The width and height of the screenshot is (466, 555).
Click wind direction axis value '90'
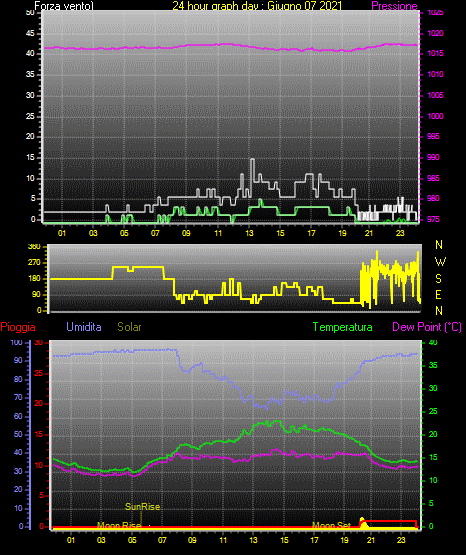36,294
